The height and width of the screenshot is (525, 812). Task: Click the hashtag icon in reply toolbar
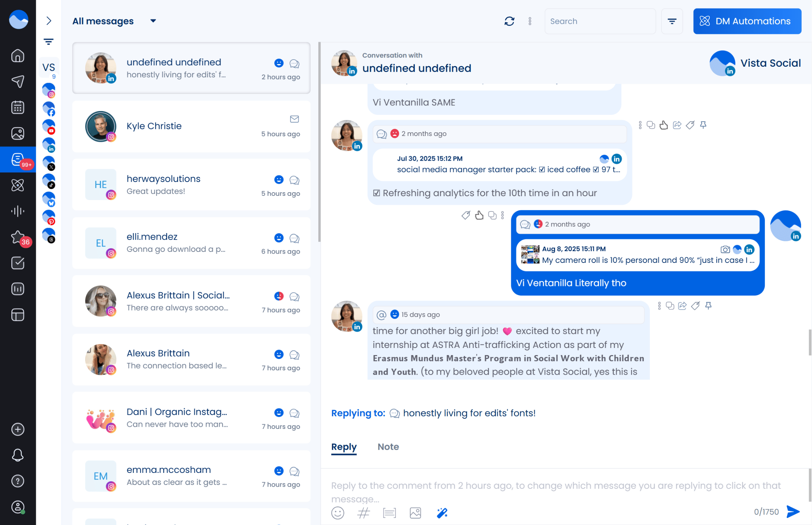(363, 513)
